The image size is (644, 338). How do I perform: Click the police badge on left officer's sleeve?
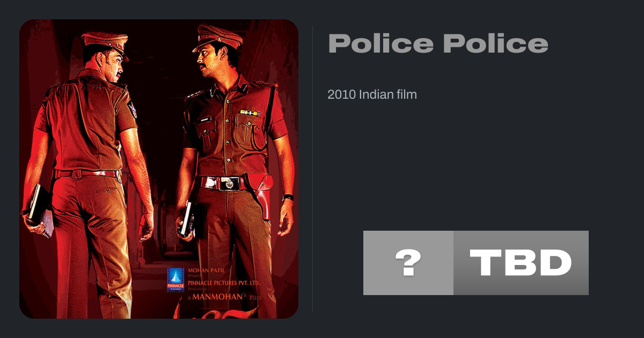[132, 108]
